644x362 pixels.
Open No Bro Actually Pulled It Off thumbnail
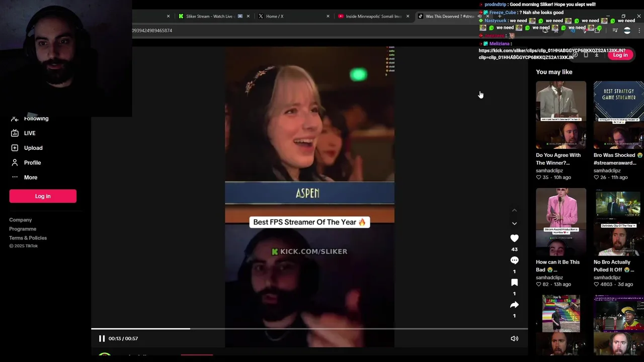[618, 222]
